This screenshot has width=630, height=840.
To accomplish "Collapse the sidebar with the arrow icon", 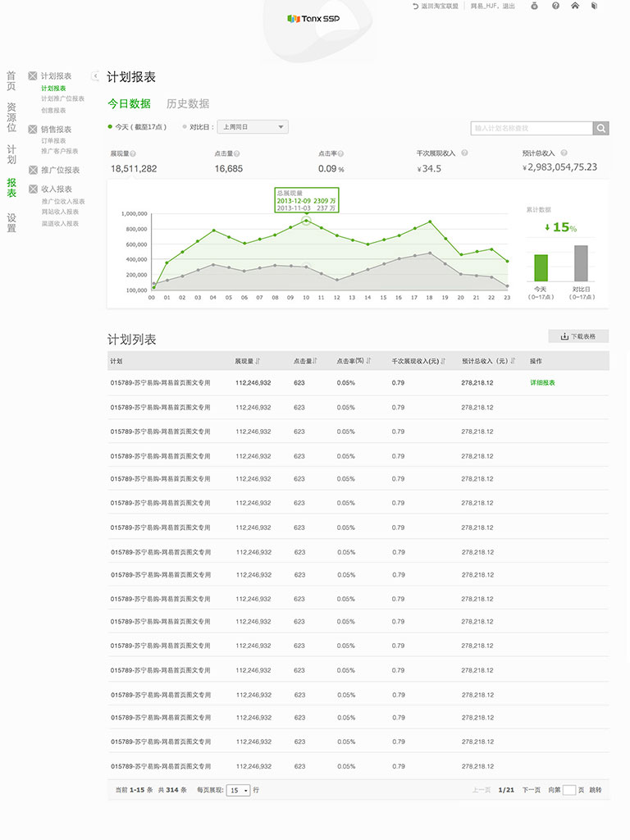I will coord(95,76).
